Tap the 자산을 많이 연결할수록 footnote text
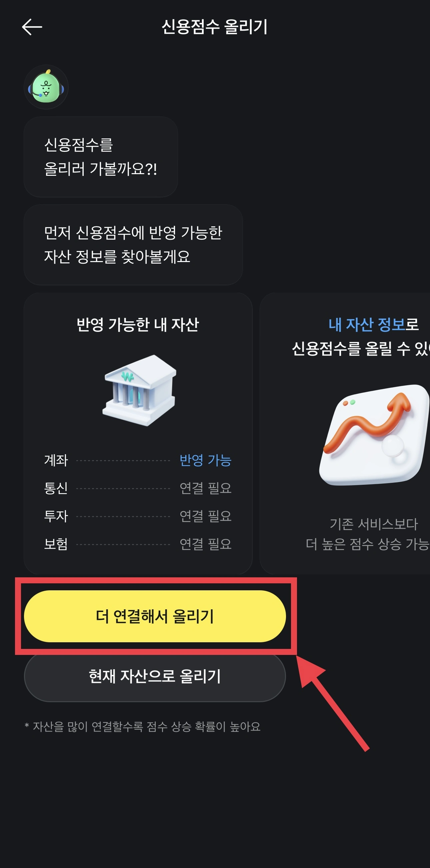The width and height of the screenshot is (430, 868). click(143, 727)
